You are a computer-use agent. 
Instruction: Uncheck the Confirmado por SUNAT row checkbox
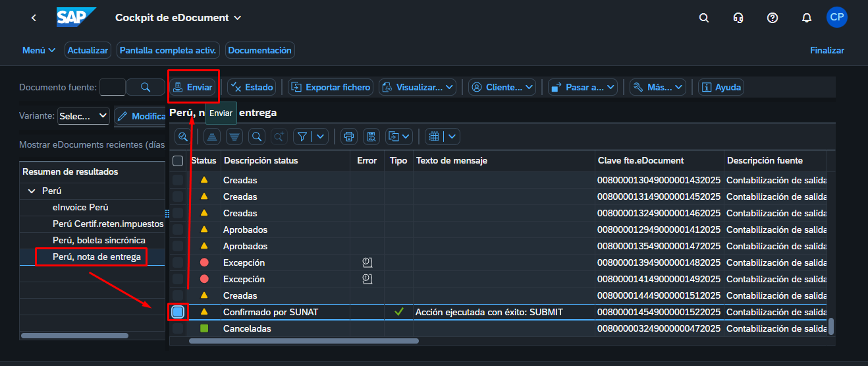pos(178,312)
